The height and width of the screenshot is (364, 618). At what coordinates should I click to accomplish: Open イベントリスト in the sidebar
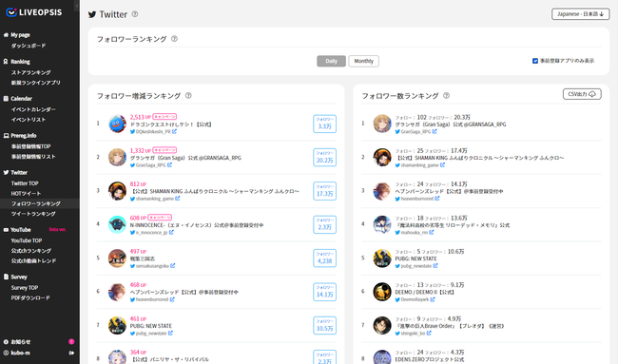point(29,120)
